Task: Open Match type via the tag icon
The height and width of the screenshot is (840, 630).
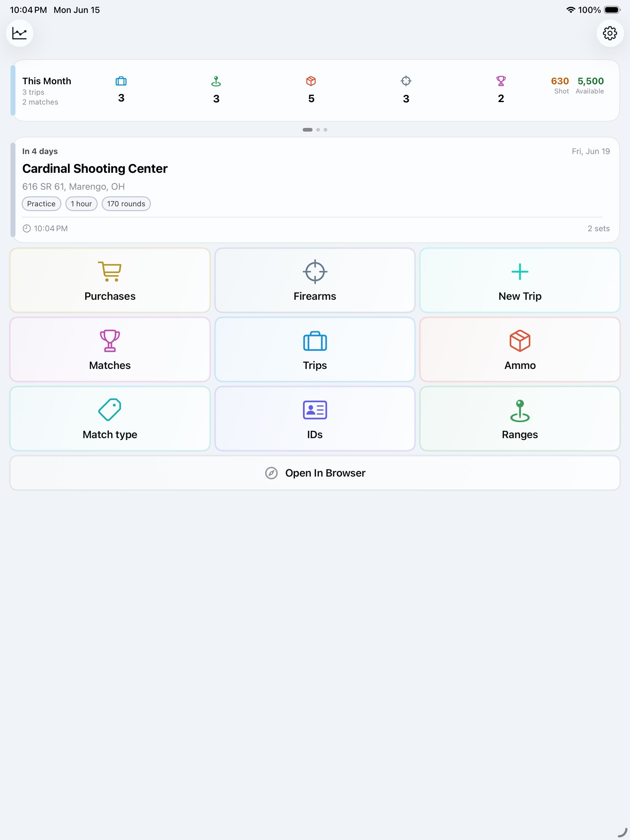Action: (x=110, y=410)
